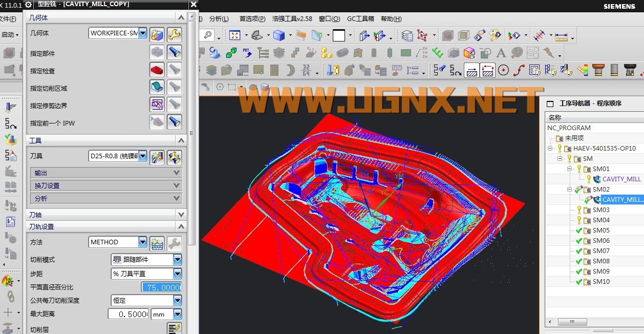Viewport: 644px width, 334px height.
Task: Click the letter A text tool icon
Action: click(501, 53)
